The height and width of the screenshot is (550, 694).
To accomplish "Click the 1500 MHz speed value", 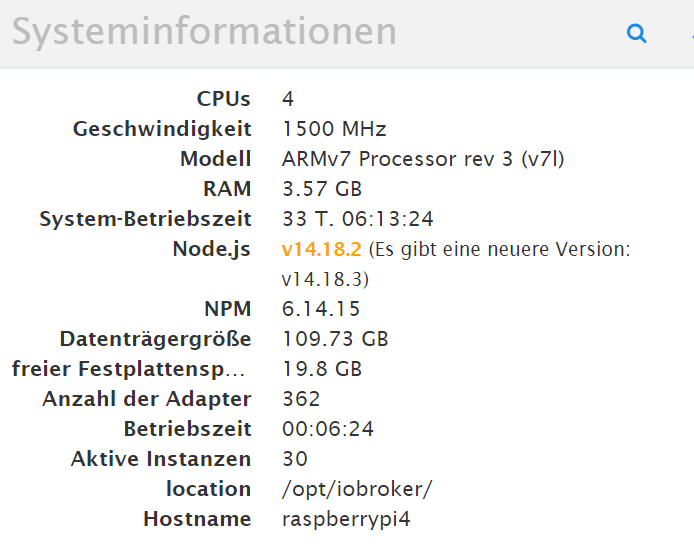I will [334, 129].
